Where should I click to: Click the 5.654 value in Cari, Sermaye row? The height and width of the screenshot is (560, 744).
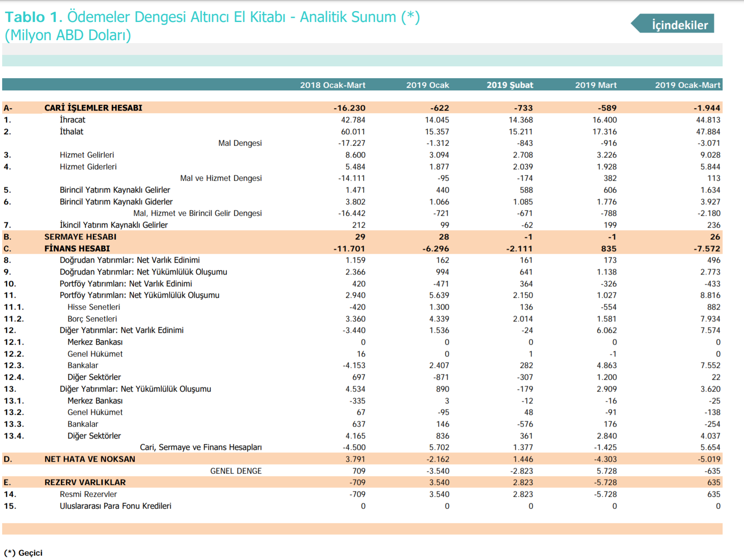pyautogui.click(x=710, y=447)
